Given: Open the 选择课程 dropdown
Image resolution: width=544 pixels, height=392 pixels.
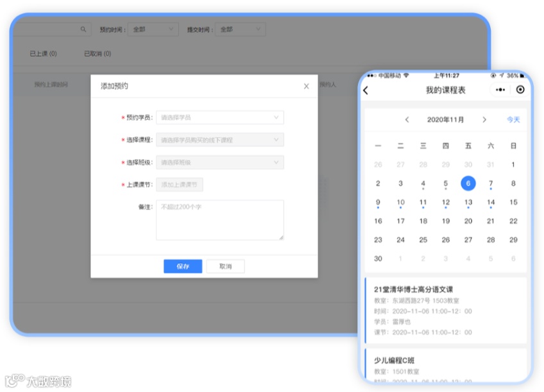Looking at the screenshot, I should 220,140.
